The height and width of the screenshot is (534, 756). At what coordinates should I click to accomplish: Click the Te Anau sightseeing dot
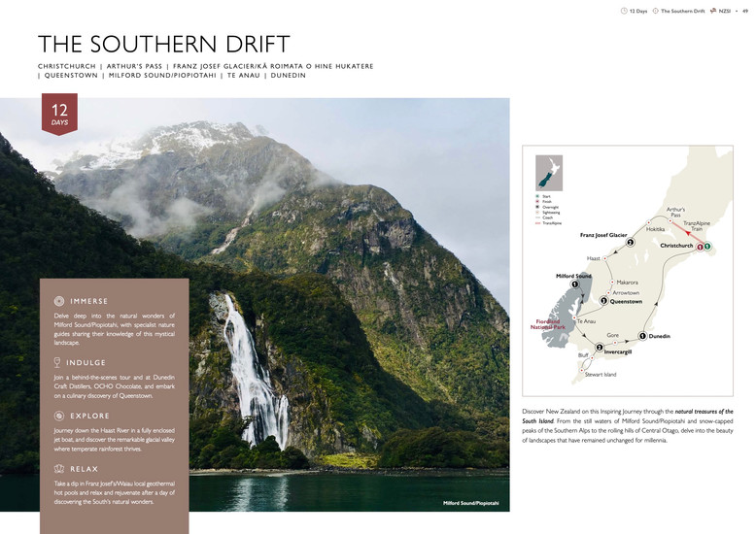[x=574, y=317]
